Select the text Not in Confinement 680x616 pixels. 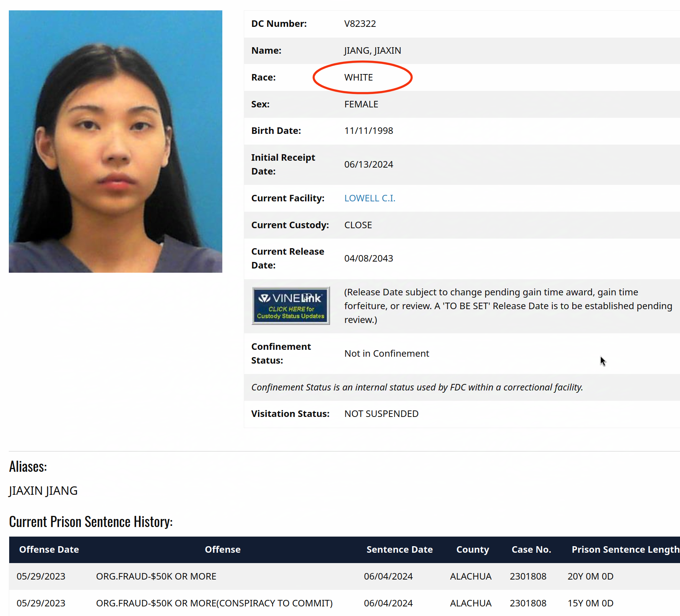pos(387,354)
